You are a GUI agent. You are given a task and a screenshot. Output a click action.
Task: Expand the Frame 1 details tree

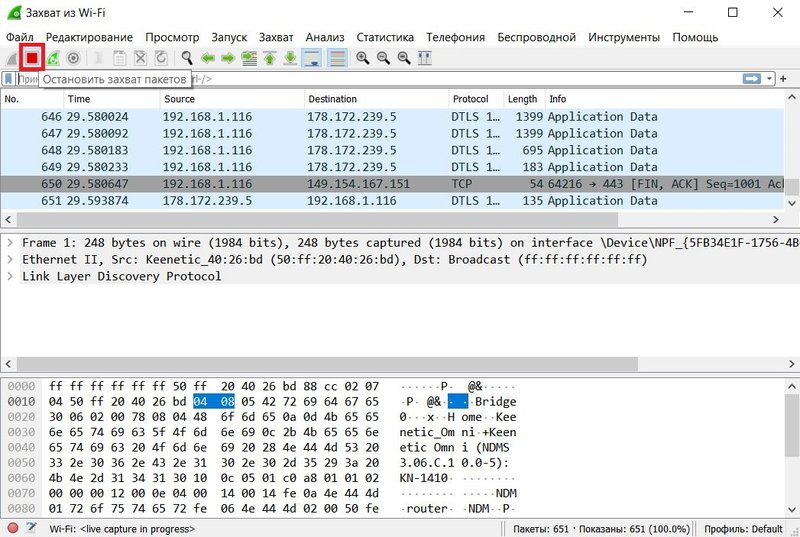pos(10,243)
